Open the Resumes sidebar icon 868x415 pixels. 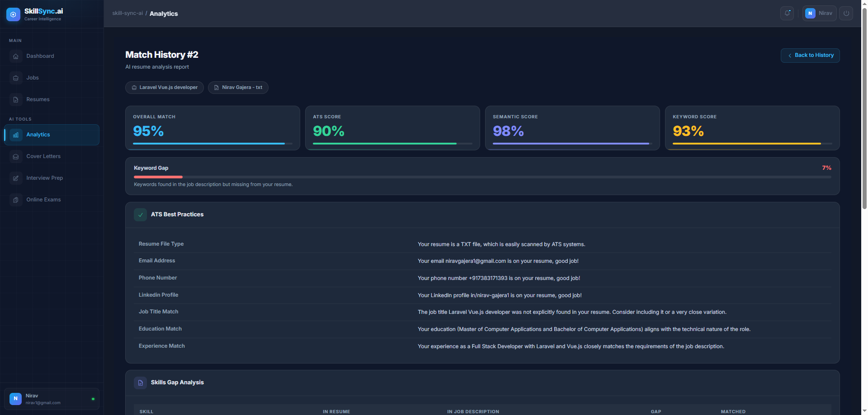pos(16,100)
